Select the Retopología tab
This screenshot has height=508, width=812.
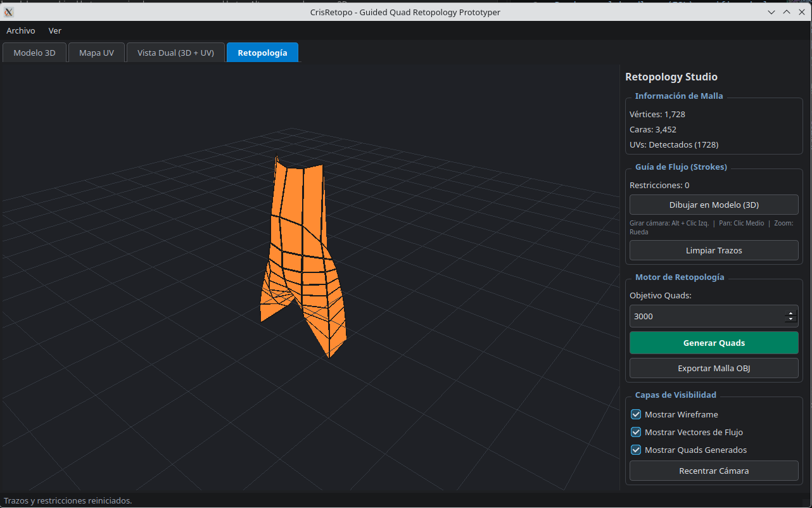[262, 53]
